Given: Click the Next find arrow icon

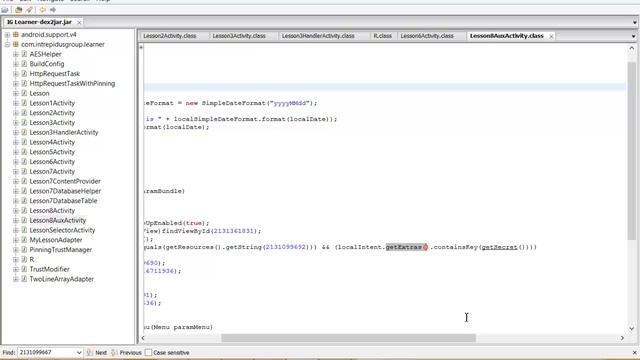Looking at the screenshot, I should point(89,352).
